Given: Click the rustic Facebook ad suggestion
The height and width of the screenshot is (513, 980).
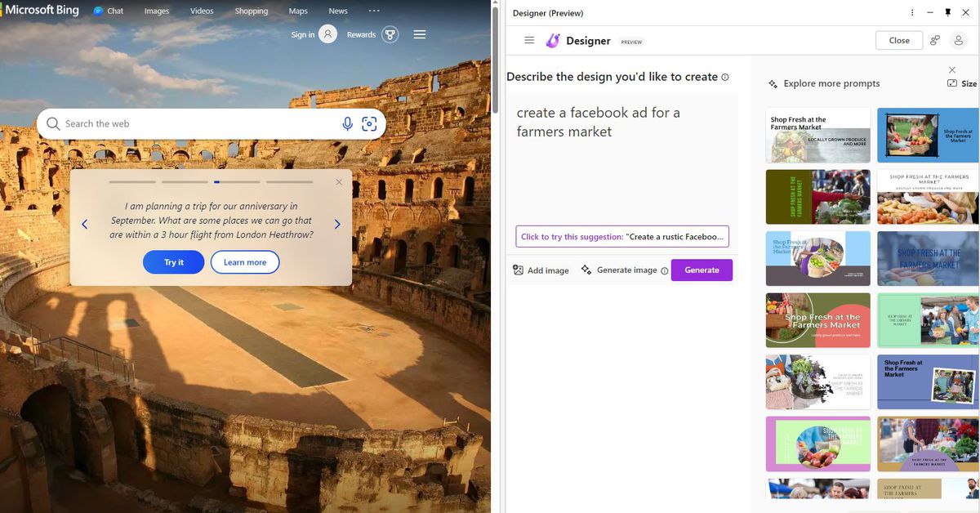Looking at the screenshot, I should click(621, 236).
